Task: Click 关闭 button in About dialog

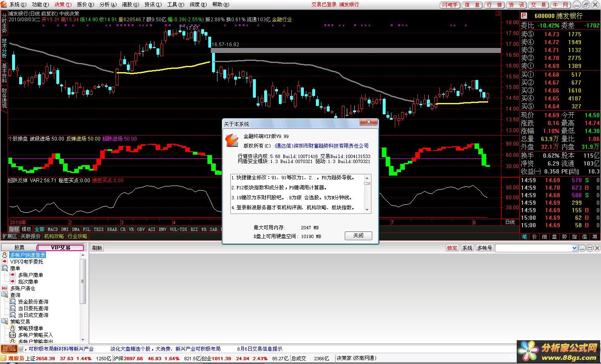Action: [x=358, y=236]
